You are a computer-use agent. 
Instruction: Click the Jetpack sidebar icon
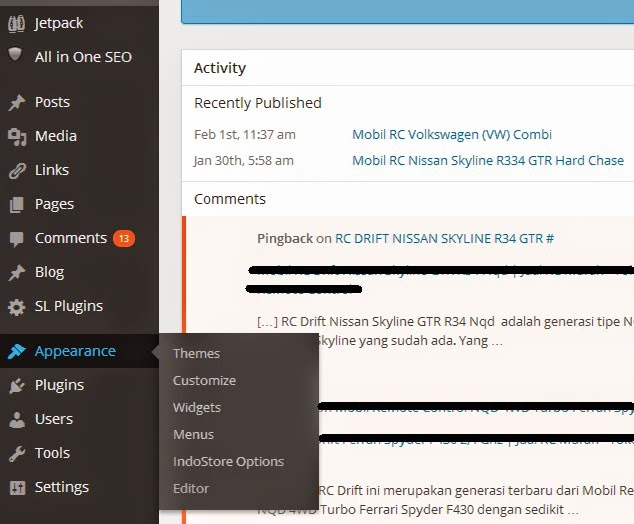17,23
